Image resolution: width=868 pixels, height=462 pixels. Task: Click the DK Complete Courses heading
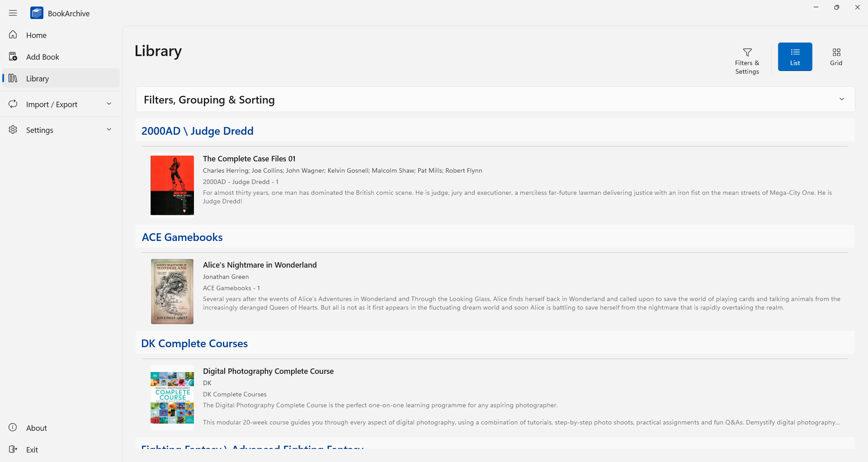[194, 344]
